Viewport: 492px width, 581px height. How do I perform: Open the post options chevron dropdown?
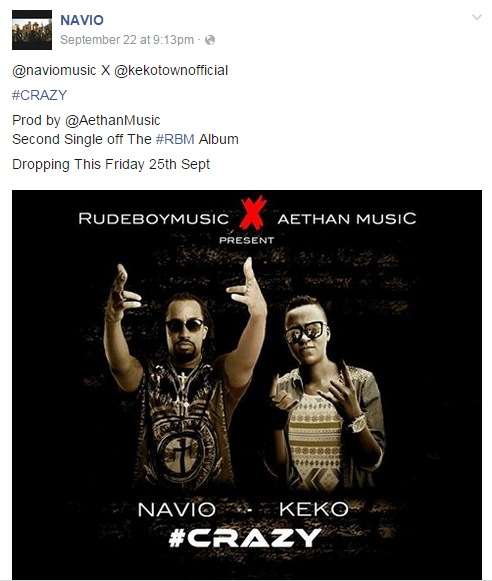[476, 17]
